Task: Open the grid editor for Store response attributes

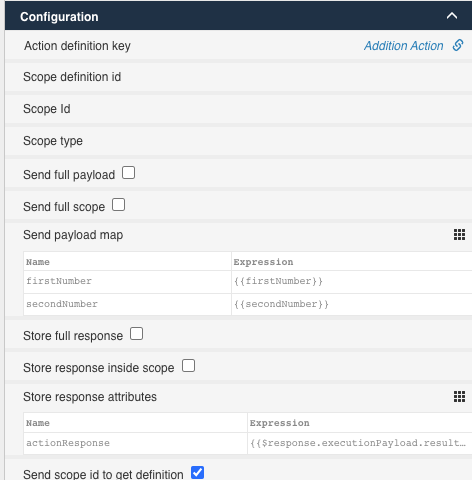Action: 459,397
